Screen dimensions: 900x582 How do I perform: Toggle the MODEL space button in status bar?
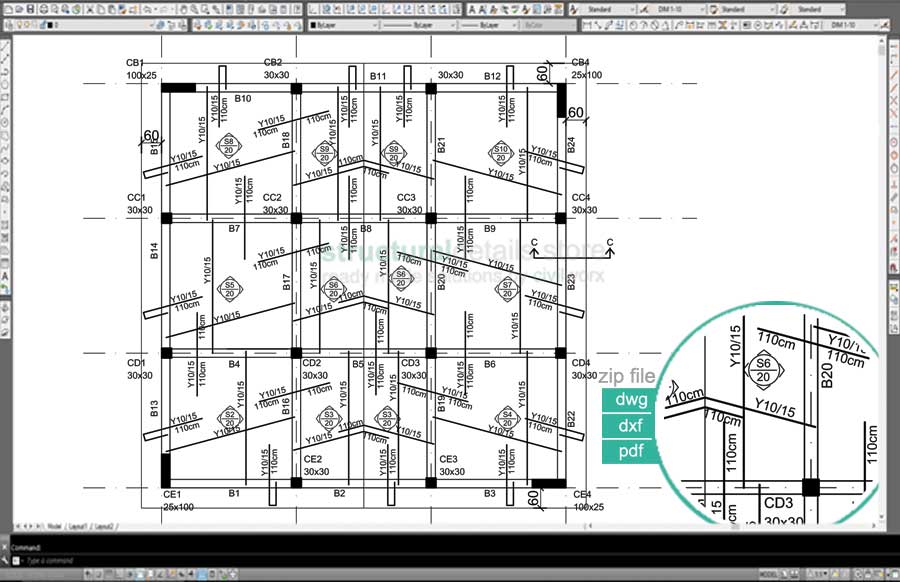pyautogui.click(x=770, y=575)
